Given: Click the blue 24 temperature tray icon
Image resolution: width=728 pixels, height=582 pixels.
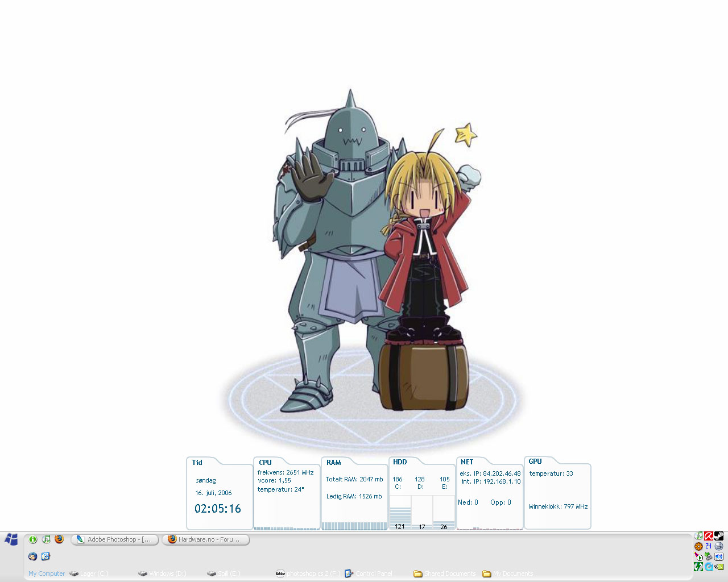Looking at the screenshot, I should click(709, 546).
